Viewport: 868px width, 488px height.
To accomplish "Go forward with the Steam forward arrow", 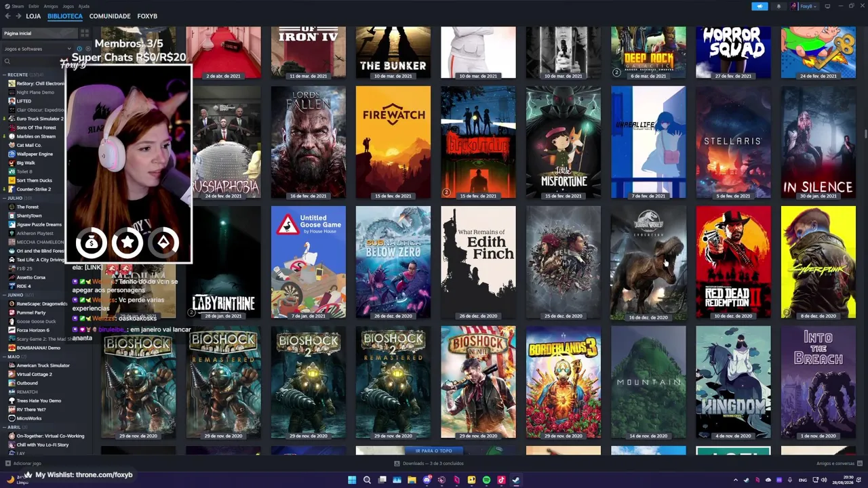I will click(x=18, y=16).
